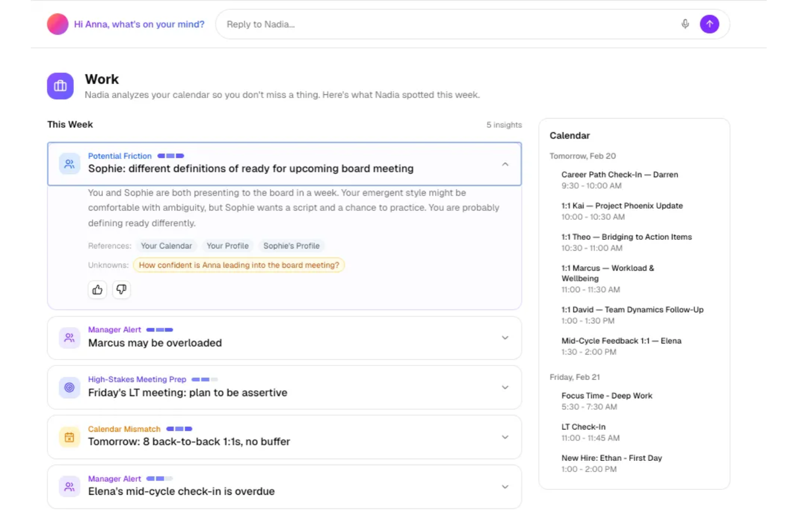
Task: Click the High-Stakes Meeting Prep target icon
Action: [70, 388]
